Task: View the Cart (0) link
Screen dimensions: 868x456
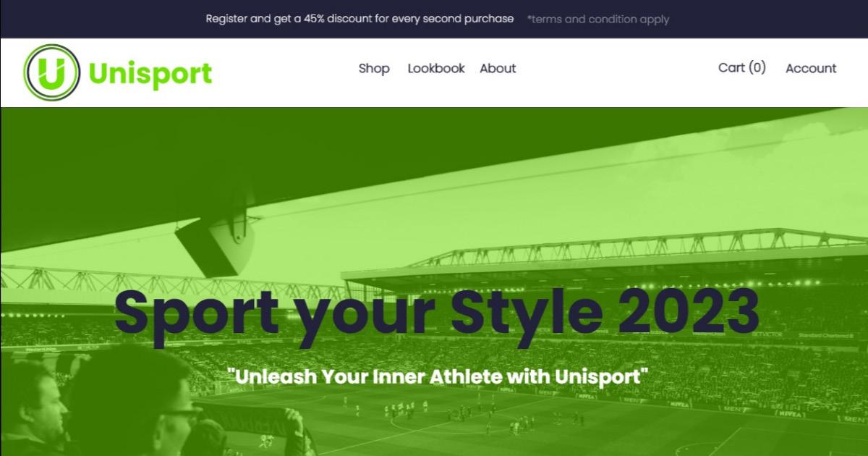Action: pos(742,67)
